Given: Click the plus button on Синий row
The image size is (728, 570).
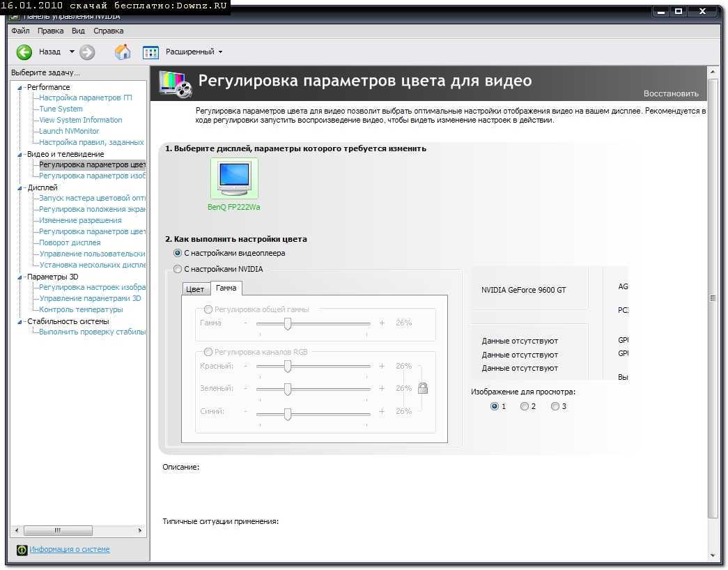Looking at the screenshot, I should coord(382,411).
